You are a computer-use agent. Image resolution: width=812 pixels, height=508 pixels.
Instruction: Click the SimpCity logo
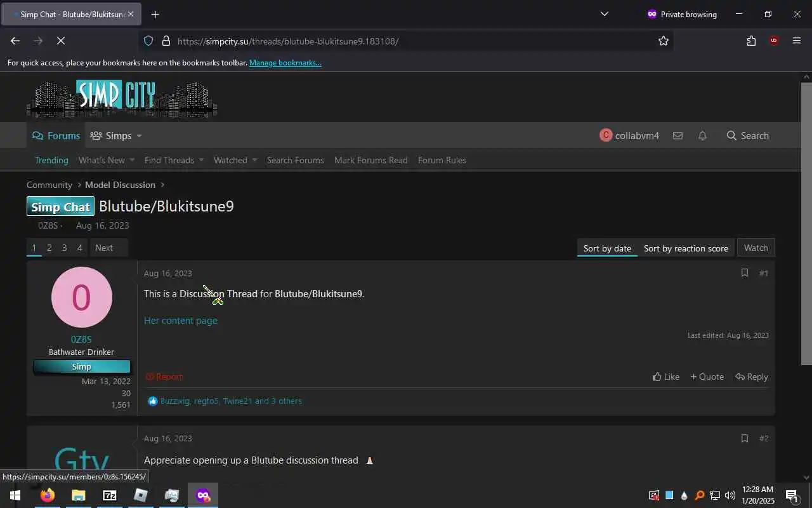point(122,98)
